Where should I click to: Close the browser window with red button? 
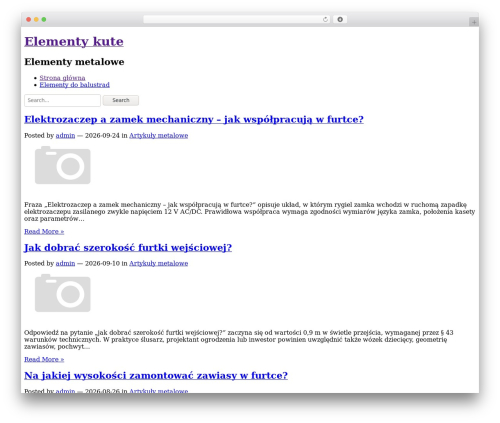click(29, 19)
